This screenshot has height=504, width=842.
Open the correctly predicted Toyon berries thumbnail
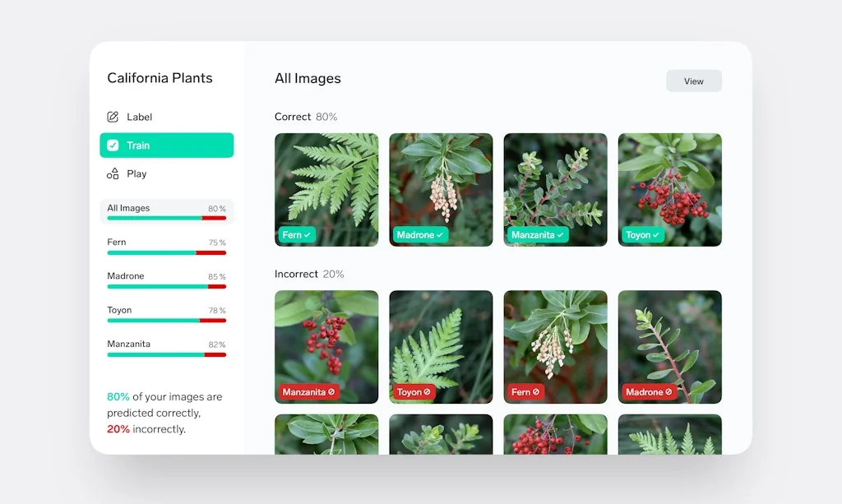[x=669, y=190]
